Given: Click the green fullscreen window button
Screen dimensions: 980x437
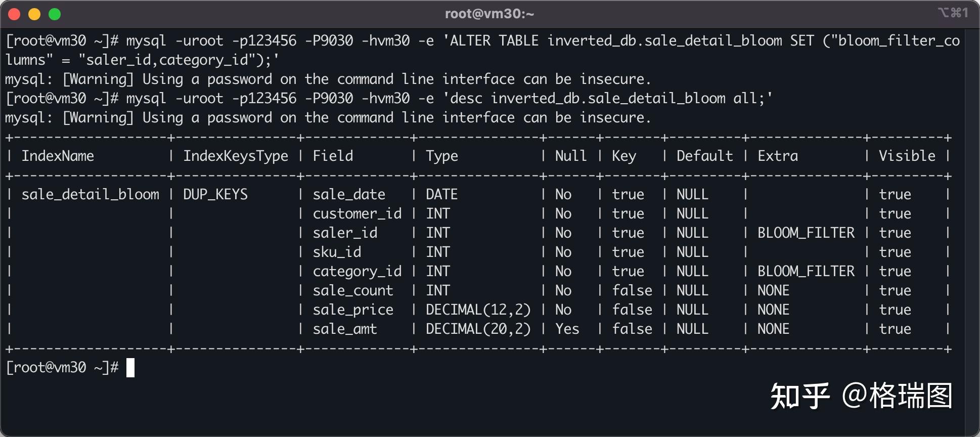Looking at the screenshot, I should coord(55,14).
